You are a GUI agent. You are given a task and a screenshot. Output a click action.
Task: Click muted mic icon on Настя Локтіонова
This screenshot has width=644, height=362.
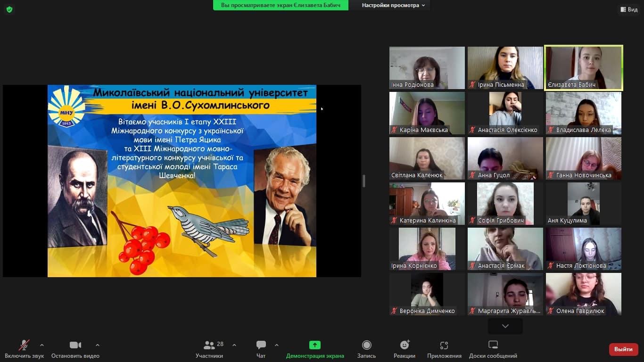551,266
